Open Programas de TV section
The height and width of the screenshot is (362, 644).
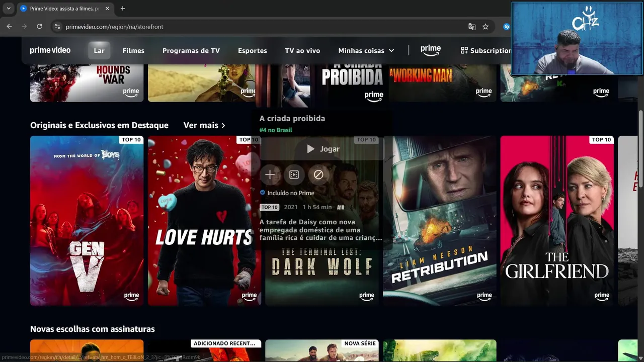coord(191,50)
